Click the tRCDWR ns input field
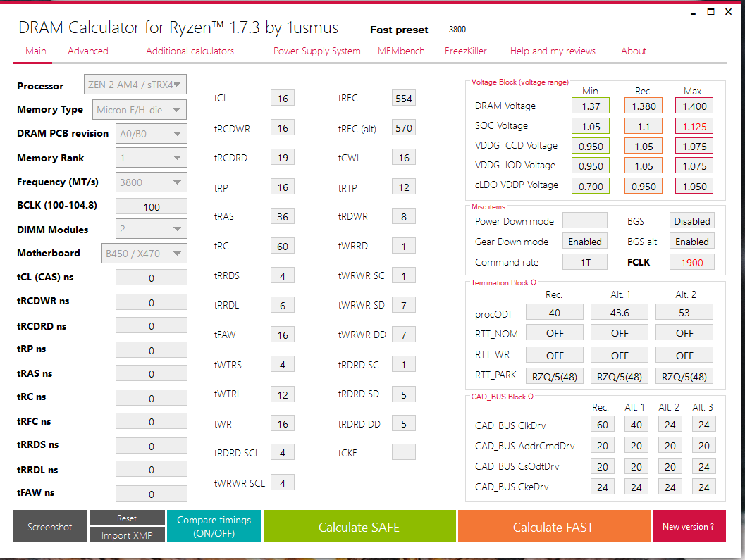This screenshot has height=560, width=745. [x=151, y=302]
